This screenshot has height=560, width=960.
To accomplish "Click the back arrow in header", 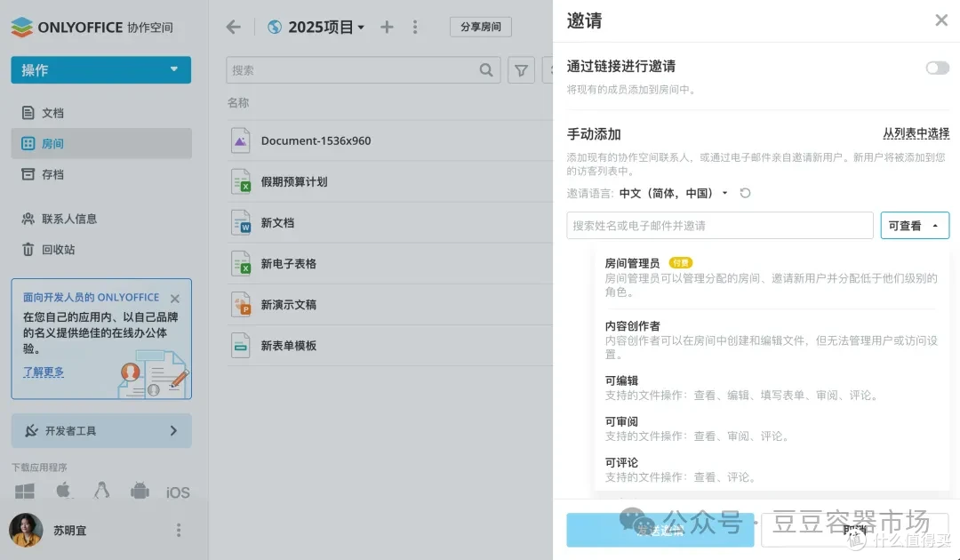I will [233, 27].
